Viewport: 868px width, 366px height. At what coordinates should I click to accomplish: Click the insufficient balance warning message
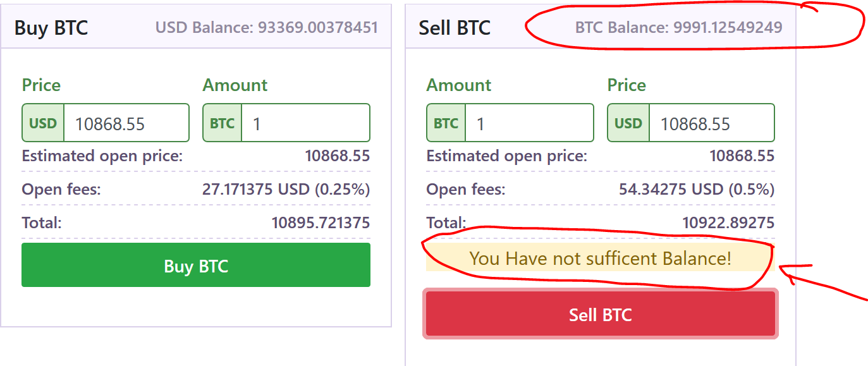(x=601, y=258)
